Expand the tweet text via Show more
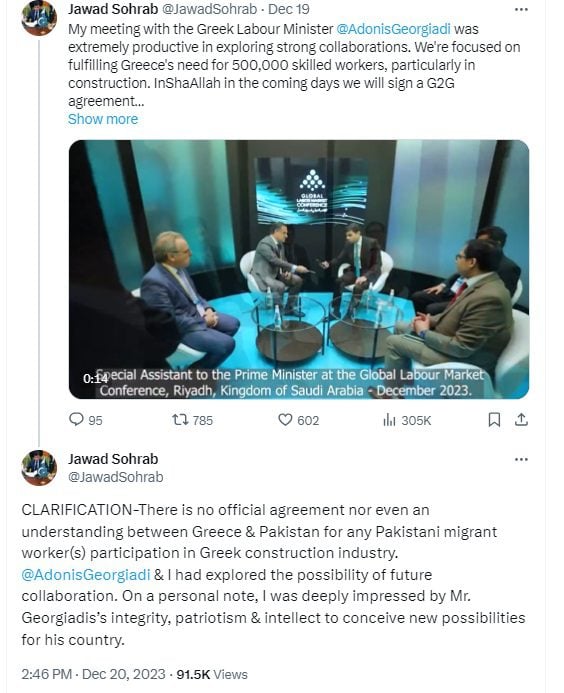The image size is (564, 693). [x=103, y=119]
